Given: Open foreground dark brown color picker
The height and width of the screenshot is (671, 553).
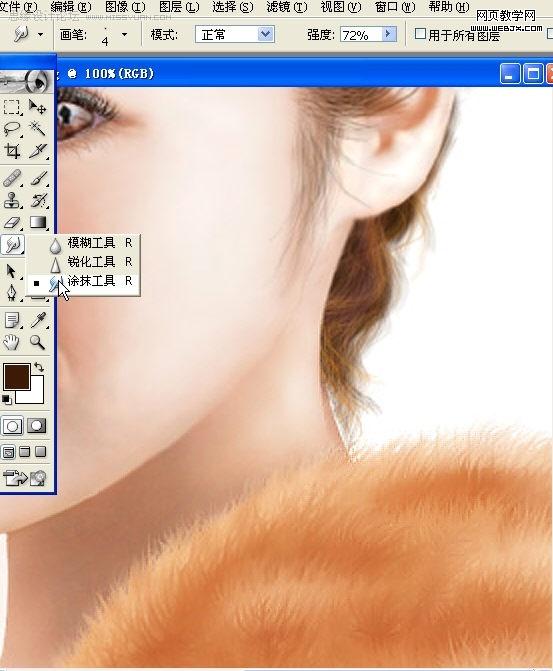Looking at the screenshot, I should click(x=16, y=376).
